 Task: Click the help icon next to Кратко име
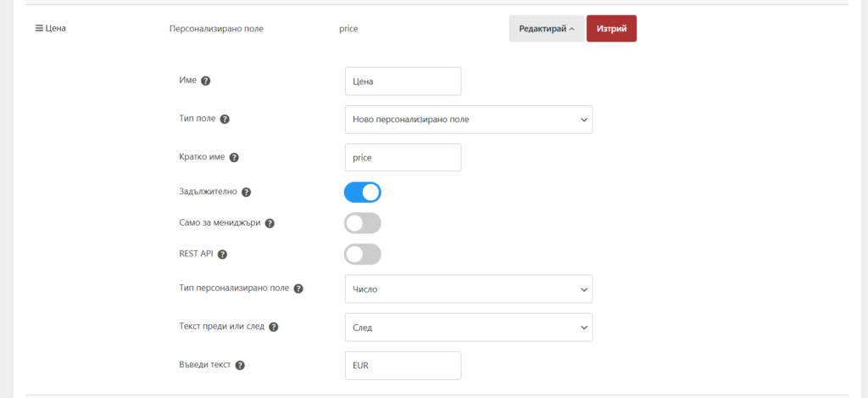234,158
